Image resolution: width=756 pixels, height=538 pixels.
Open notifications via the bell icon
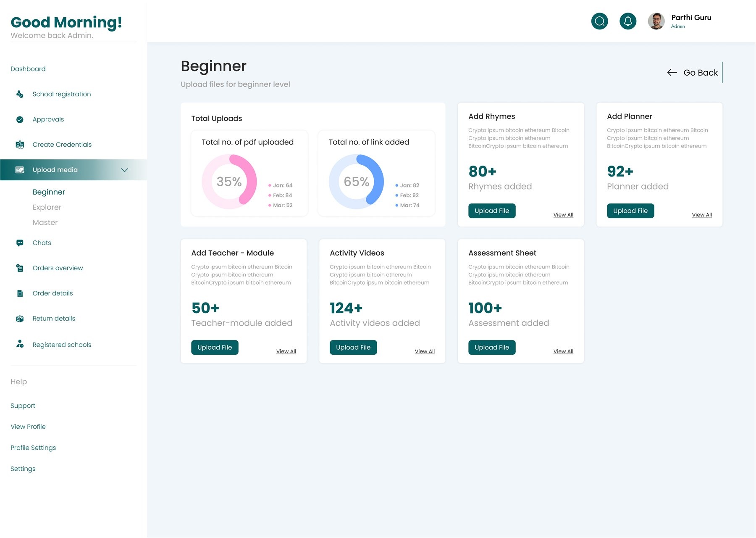[628, 21]
